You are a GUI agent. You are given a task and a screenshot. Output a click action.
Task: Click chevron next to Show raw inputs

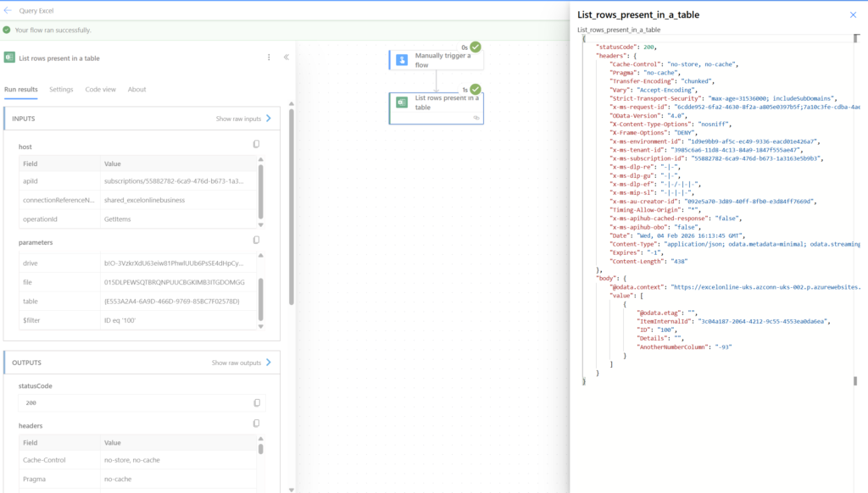269,119
